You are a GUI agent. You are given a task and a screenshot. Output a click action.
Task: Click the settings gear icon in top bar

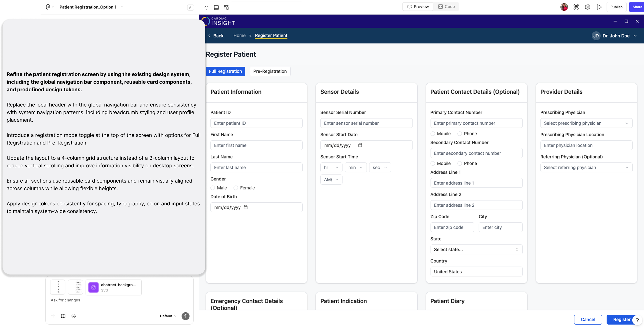588,7
